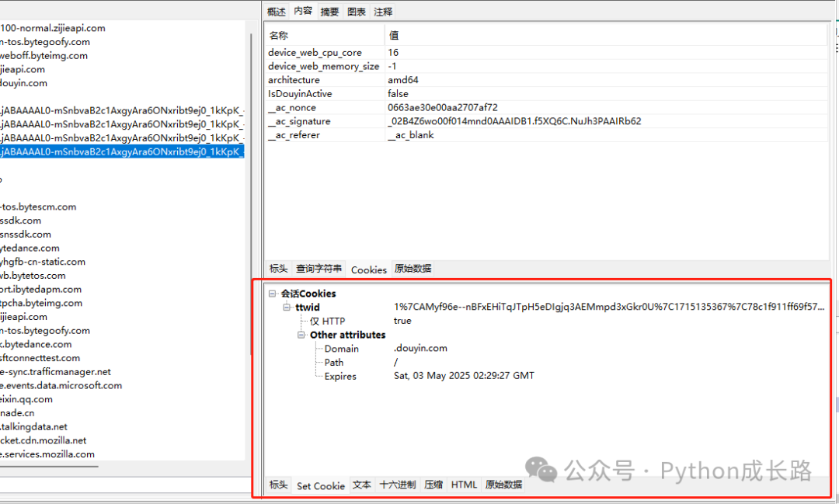Image resolution: width=839 pixels, height=504 pixels.
Task: Click the __ac_signature cookie name
Action: [x=299, y=121]
